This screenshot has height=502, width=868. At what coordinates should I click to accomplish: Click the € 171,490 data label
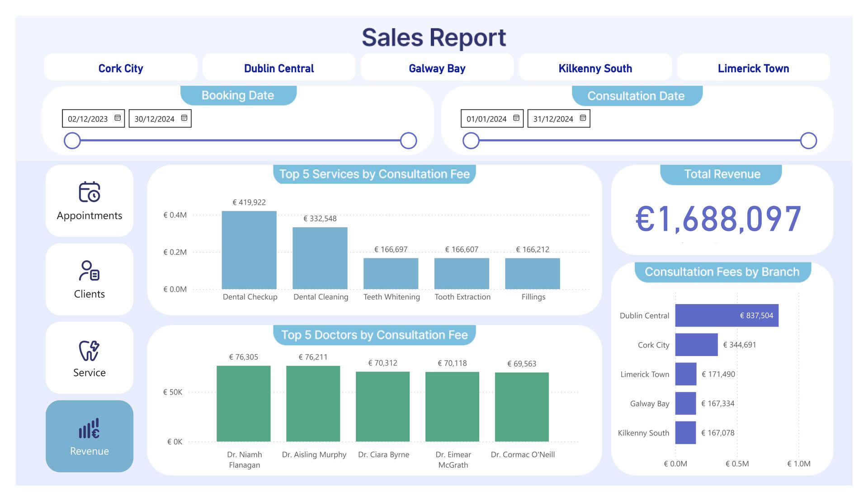pyautogui.click(x=718, y=374)
